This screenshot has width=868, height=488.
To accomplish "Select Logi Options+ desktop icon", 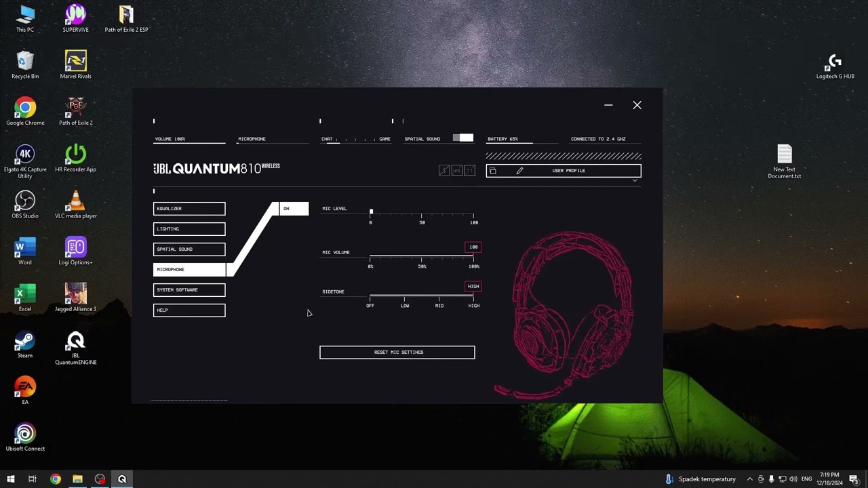I will pos(76,251).
